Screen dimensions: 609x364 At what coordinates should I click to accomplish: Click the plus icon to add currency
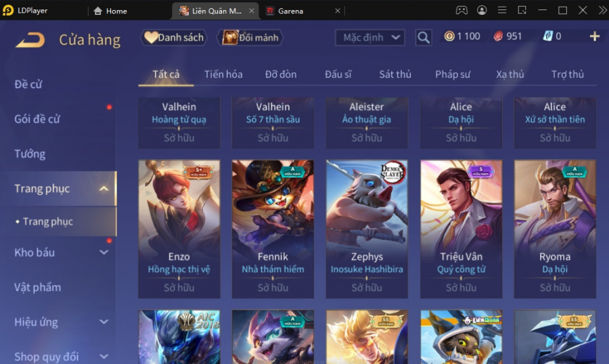[594, 37]
